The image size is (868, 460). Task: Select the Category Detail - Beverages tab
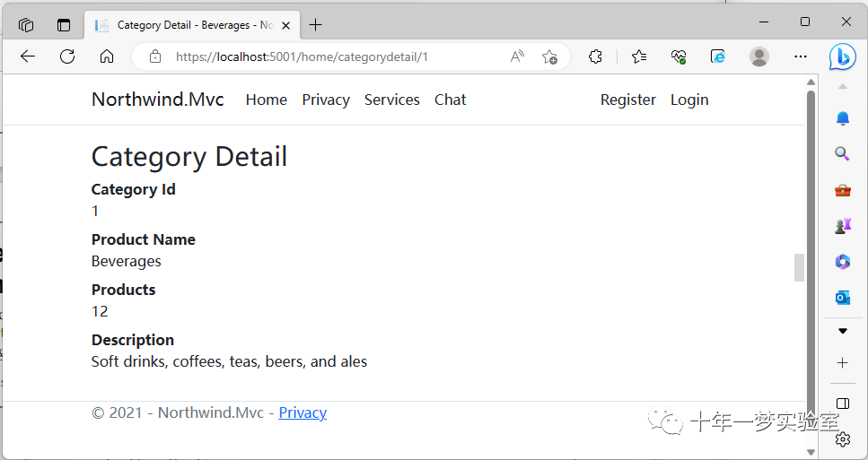click(192, 25)
